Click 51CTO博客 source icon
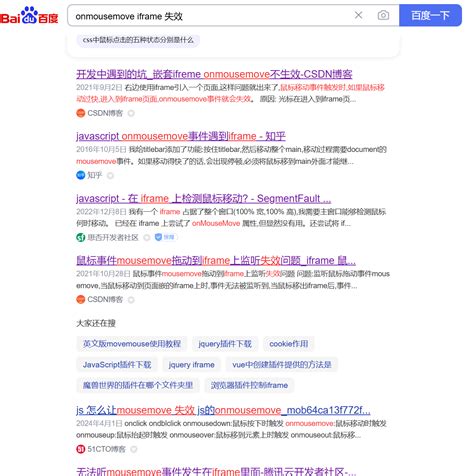474x476 pixels. [x=81, y=449]
